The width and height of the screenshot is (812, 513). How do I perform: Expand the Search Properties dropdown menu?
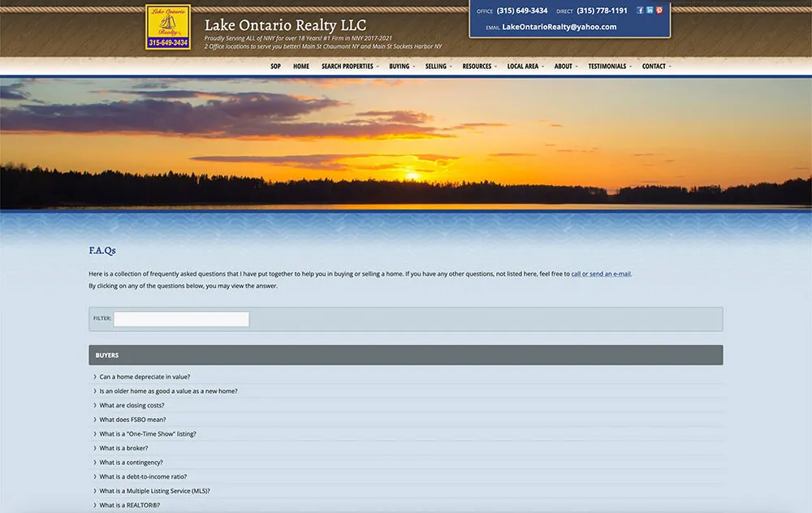pyautogui.click(x=349, y=67)
